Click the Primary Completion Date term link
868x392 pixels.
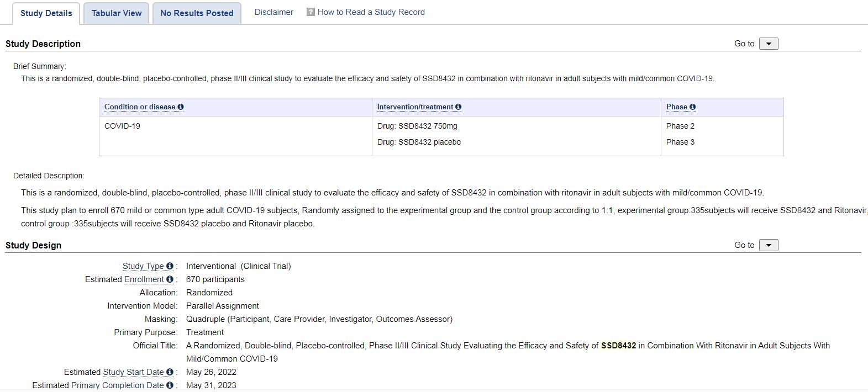click(x=117, y=385)
